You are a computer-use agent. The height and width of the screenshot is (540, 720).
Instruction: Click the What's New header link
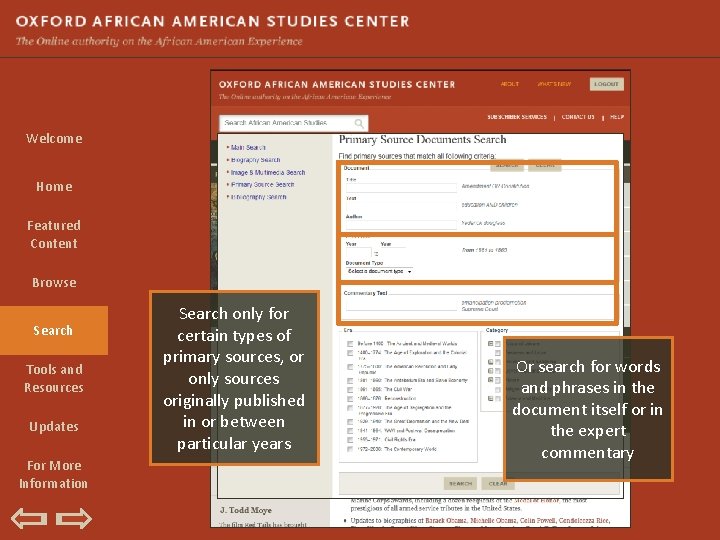click(x=554, y=84)
